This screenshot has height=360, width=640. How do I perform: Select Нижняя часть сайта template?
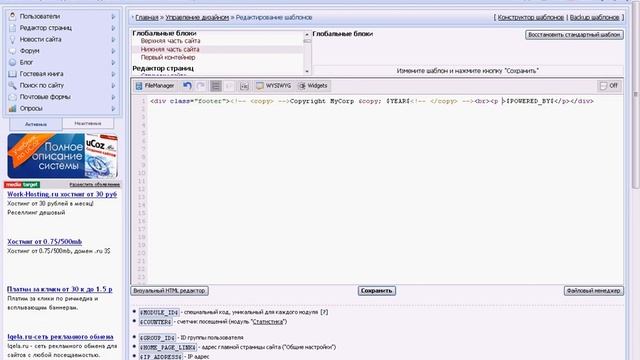(170, 49)
